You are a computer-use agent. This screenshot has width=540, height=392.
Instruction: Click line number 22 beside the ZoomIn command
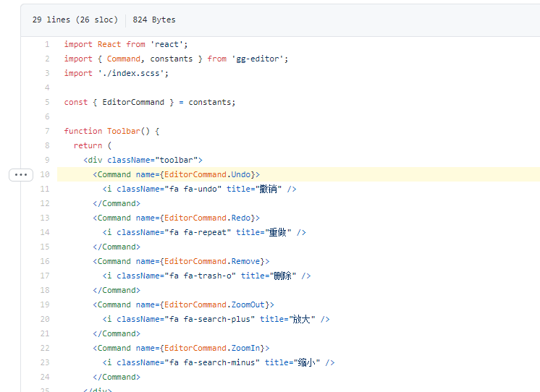click(x=45, y=348)
